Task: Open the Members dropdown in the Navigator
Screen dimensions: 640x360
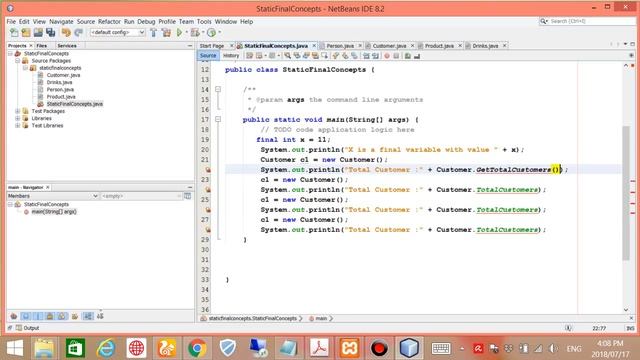Action: pos(53,196)
